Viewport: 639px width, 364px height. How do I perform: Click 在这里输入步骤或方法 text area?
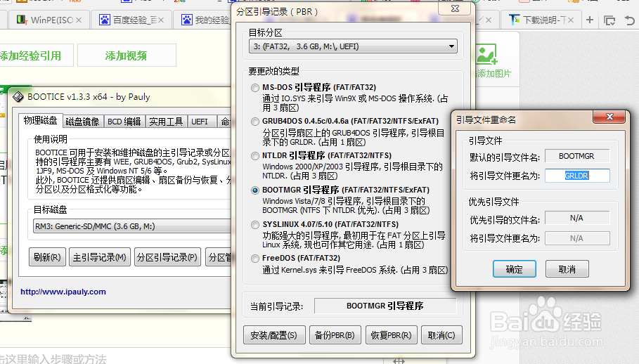pyautogui.click(x=53, y=358)
